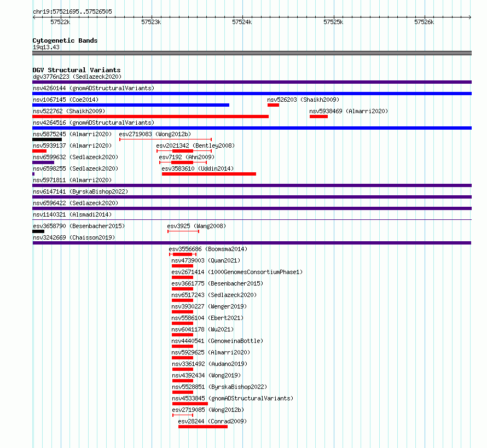Click the Cytogenetic Bands track title
The image size is (487, 448).
pos(65,40)
